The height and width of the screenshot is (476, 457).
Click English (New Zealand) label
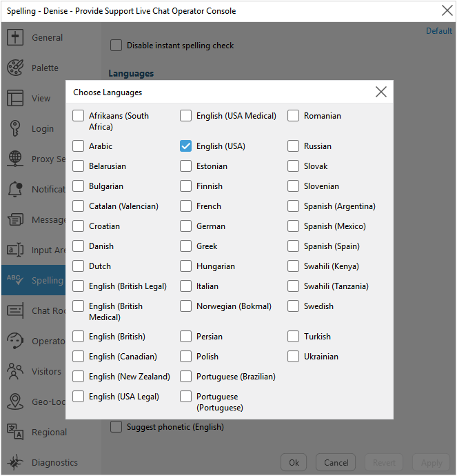click(130, 377)
